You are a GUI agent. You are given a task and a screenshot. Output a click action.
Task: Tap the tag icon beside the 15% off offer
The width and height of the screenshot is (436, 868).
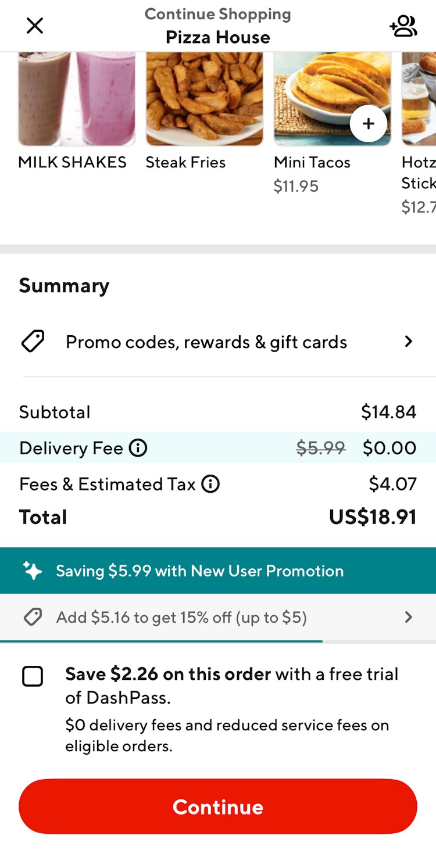[33, 617]
